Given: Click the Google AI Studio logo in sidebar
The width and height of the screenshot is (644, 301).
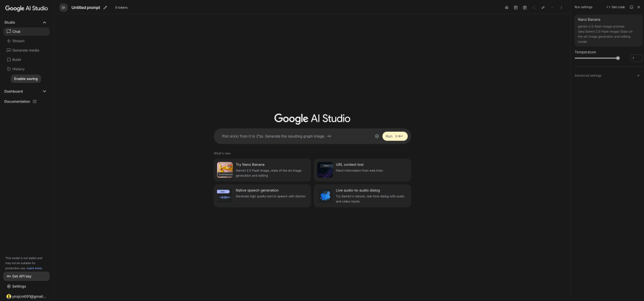Looking at the screenshot, I should [x=26, y=8].
